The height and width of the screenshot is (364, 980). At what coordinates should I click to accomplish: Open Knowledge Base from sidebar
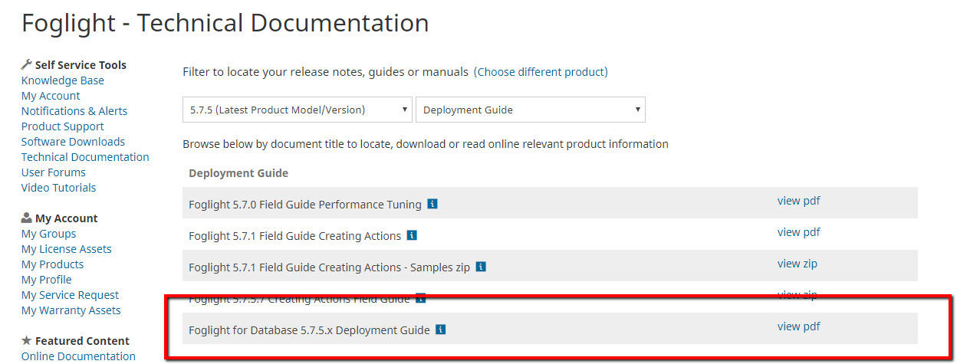[63, 80]
